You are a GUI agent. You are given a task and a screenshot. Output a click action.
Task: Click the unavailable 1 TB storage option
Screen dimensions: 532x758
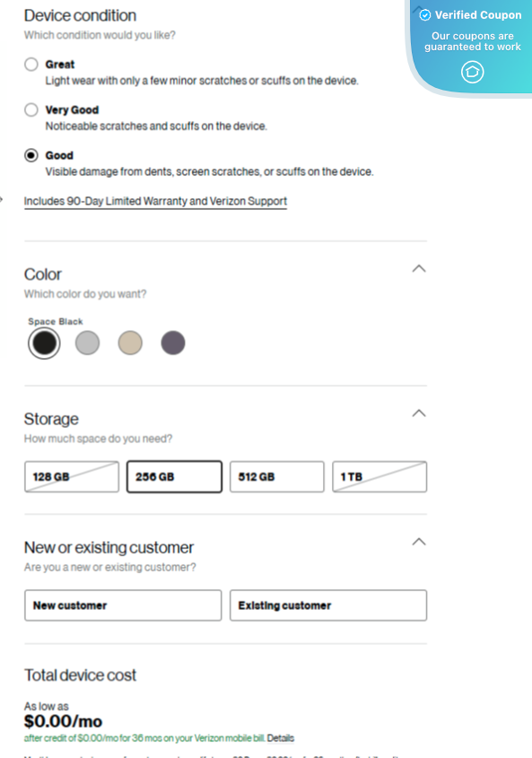[x=379, y=476]
